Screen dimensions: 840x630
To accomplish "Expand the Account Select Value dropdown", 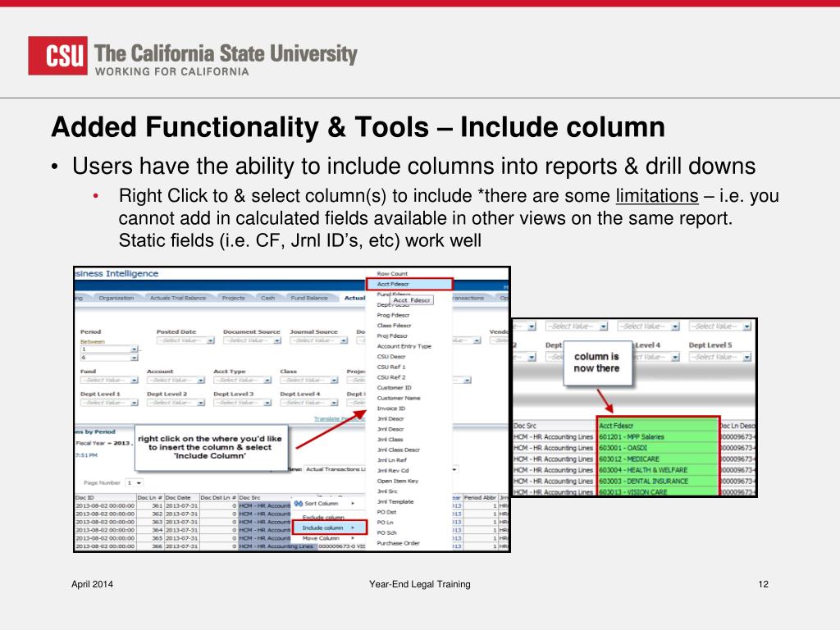I will tap(176, 381).
